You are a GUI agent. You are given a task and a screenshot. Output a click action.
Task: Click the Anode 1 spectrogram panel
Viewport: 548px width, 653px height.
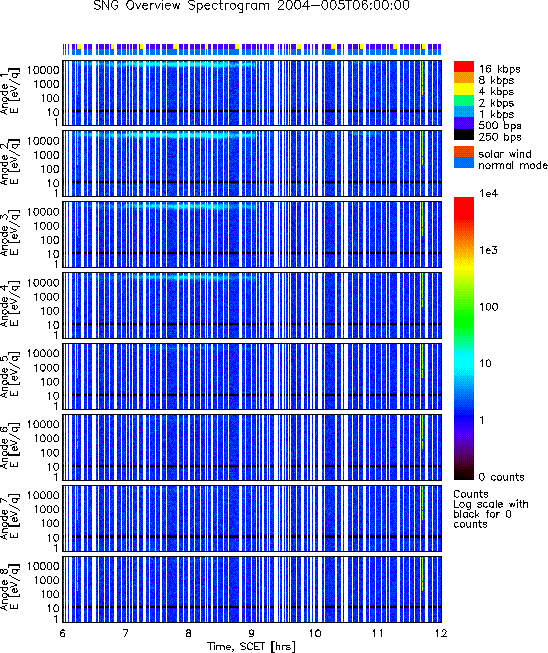coord(252,93)
